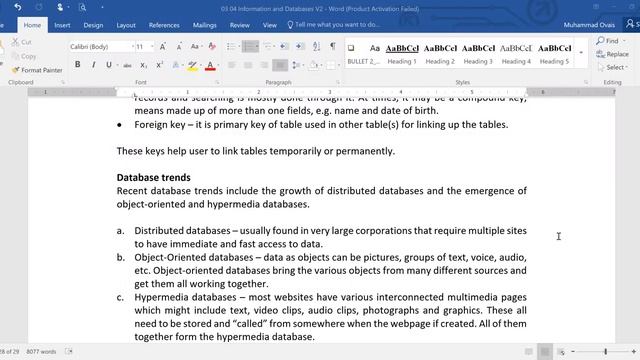
Task: Toggle Strikethrough formatting
Action: [127, 65]
